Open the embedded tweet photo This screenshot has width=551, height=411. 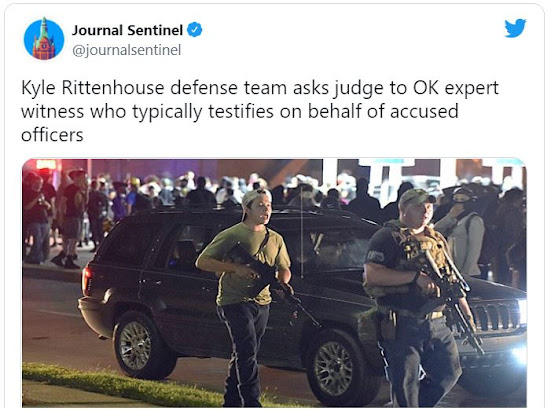(x=274, y=283)
